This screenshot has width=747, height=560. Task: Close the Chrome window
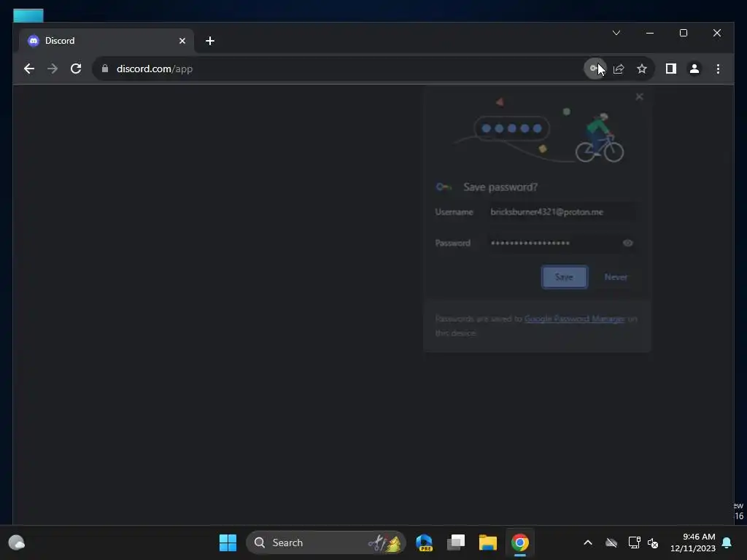pos(716,33)
